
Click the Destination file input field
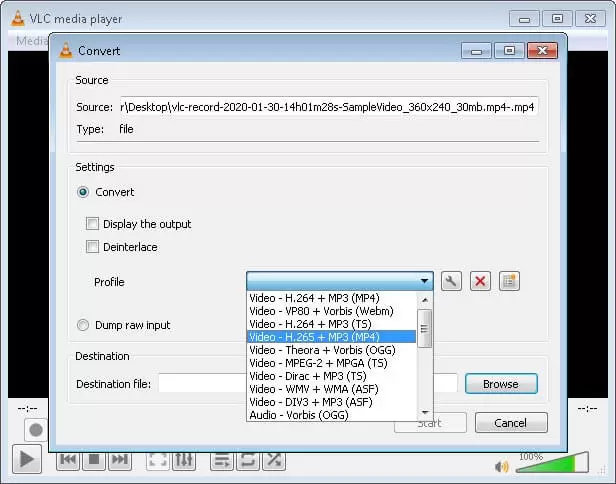click(308, 383)
